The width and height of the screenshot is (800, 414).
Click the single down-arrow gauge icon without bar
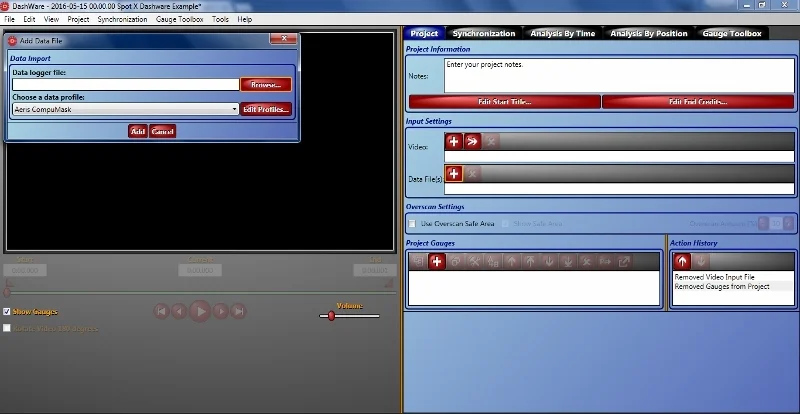click(549, 261)
